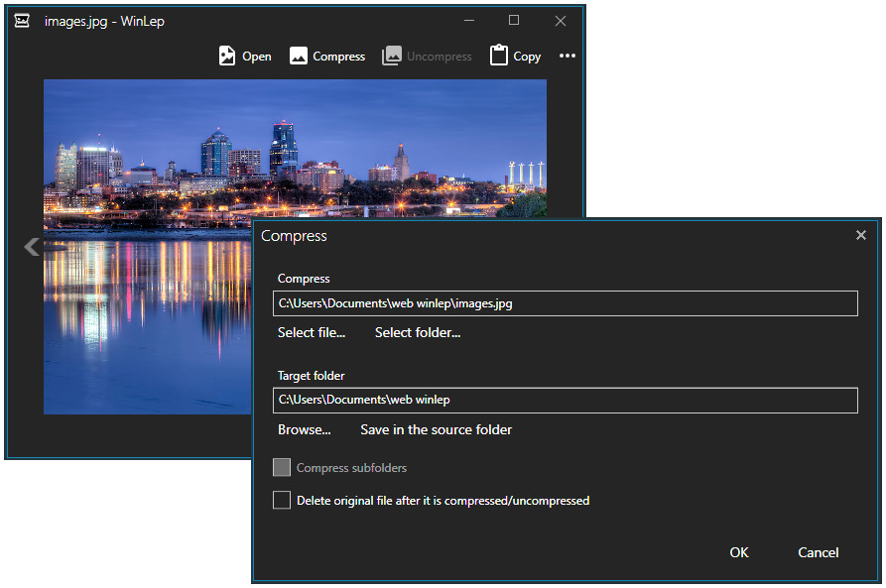Open an image with the Open toolbar icon
Viewport: 886px width, 588px height.
[245, 56]
